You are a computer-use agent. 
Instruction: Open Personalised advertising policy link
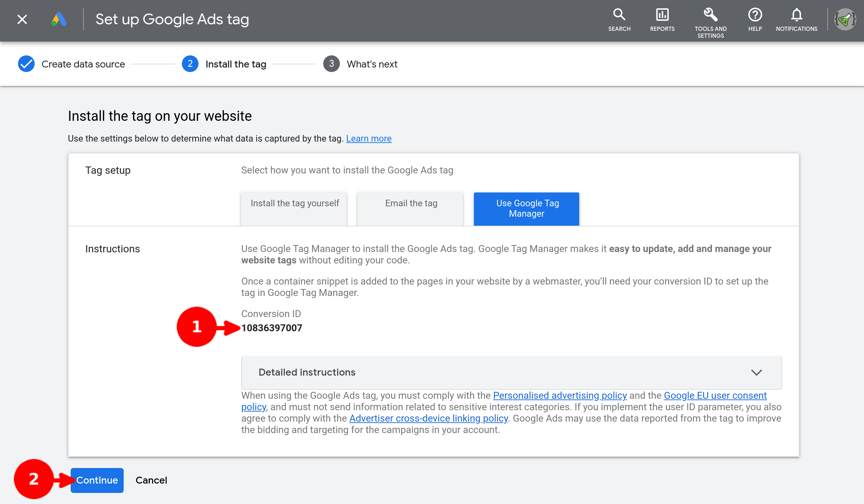point(559,395)
